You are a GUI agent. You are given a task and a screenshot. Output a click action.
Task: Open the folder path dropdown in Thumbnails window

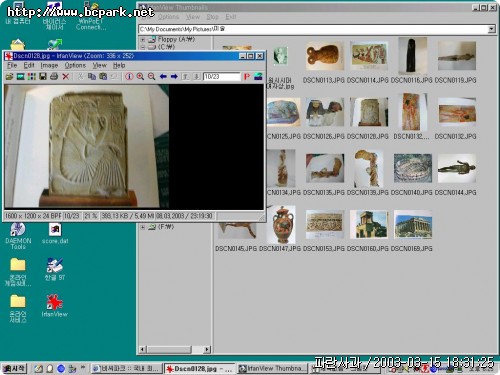click(491, 29)
